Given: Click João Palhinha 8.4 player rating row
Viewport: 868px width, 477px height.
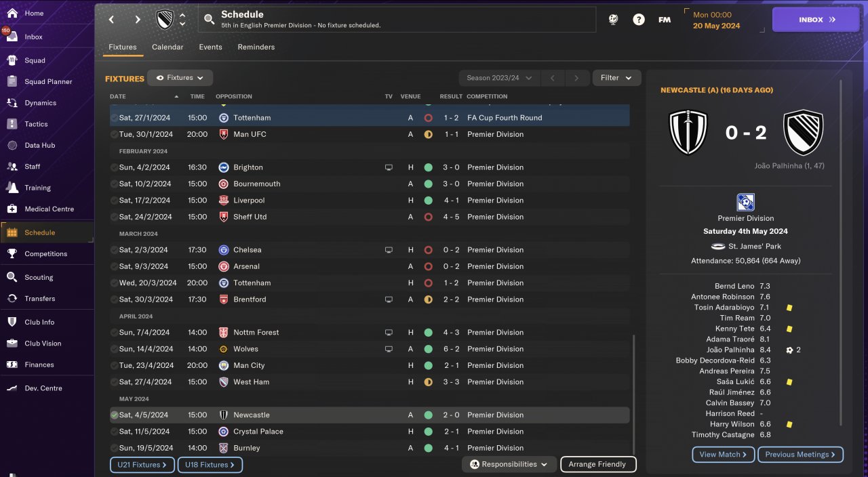Looking at the screenshot, I should coord(746,350).
